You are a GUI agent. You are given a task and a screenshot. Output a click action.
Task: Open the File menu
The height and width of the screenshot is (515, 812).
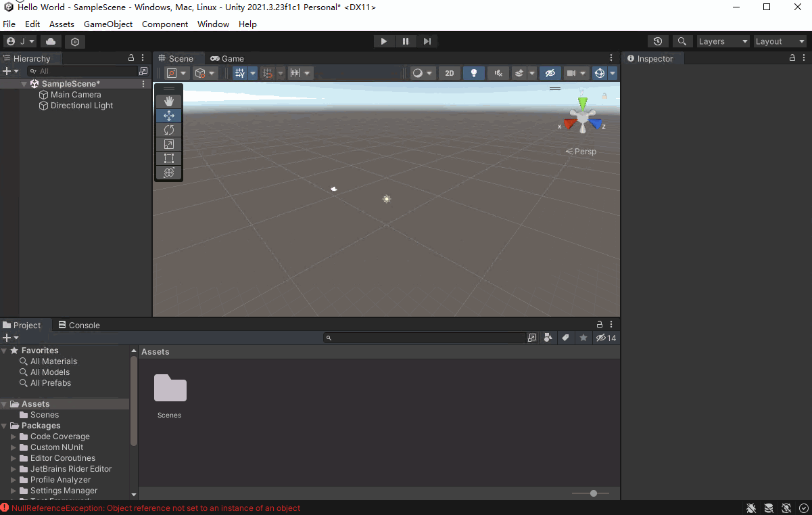click(x=9, y=24)
